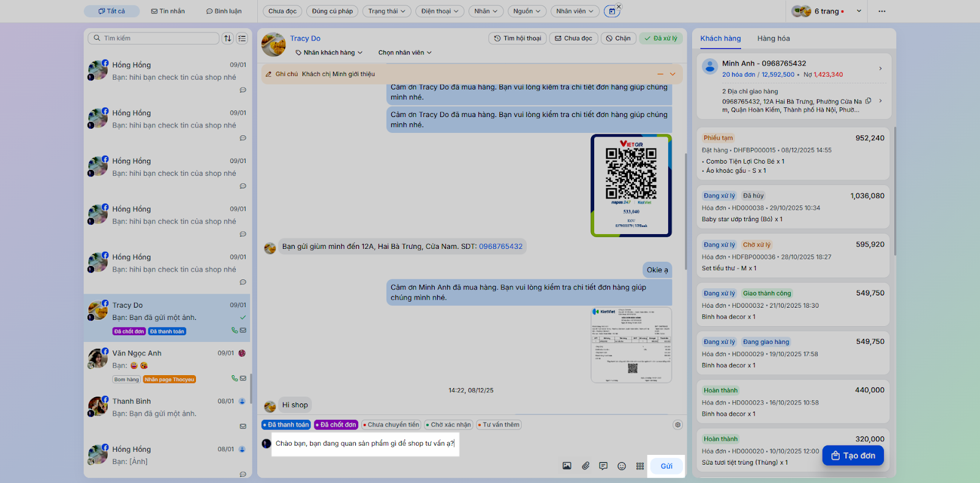The height and width of the screenshot is (483, 980).
Task: Click the grid apps icon beside Gửi
Action: [640, 466]
